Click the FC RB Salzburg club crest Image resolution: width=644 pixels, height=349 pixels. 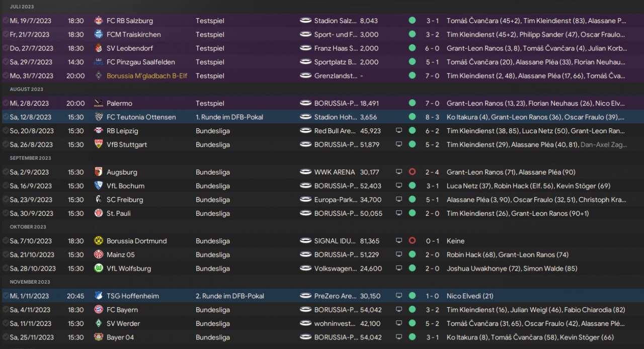[x=99, y=21]
